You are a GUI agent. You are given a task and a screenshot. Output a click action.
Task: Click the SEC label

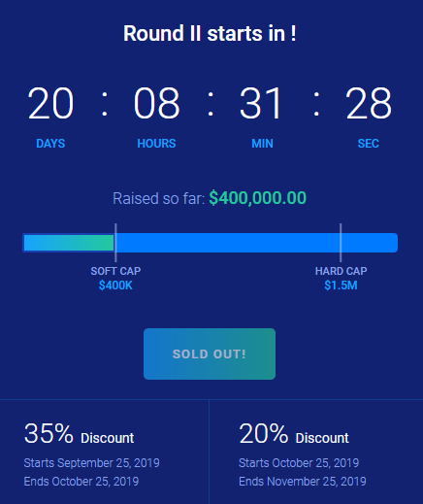pos(369,144)
